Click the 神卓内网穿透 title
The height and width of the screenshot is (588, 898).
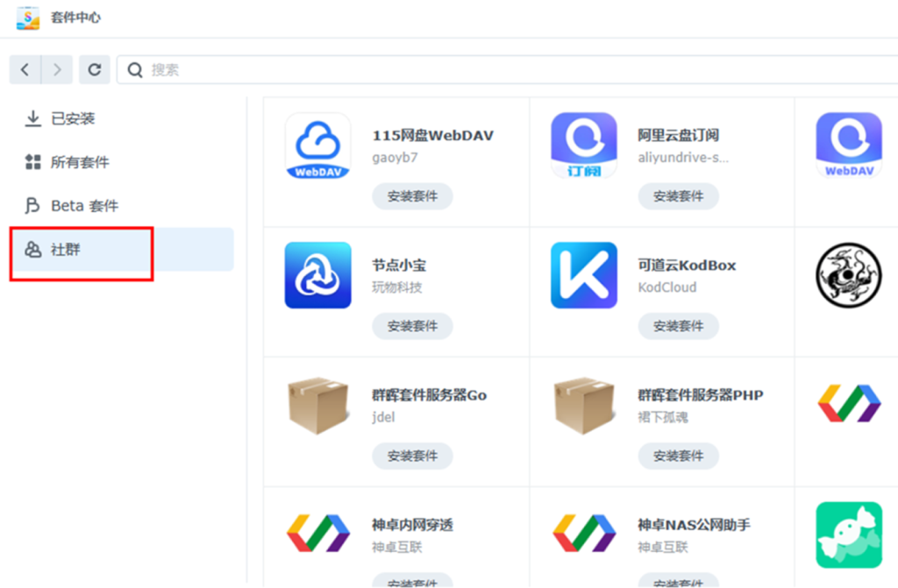(x=412, y=525)
